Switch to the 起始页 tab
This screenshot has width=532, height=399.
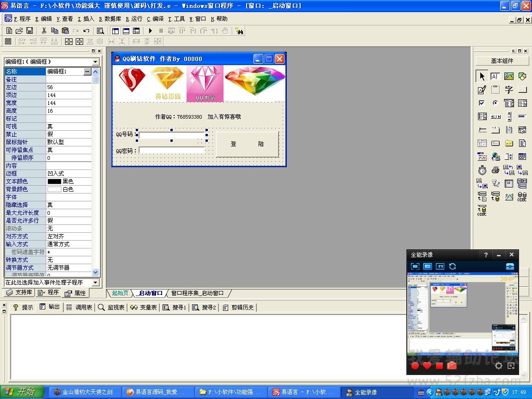pyautogui.click(x=120, y=293)
